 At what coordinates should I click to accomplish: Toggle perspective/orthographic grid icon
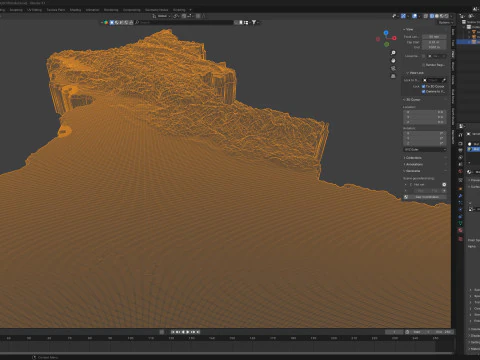click(393, 76)
